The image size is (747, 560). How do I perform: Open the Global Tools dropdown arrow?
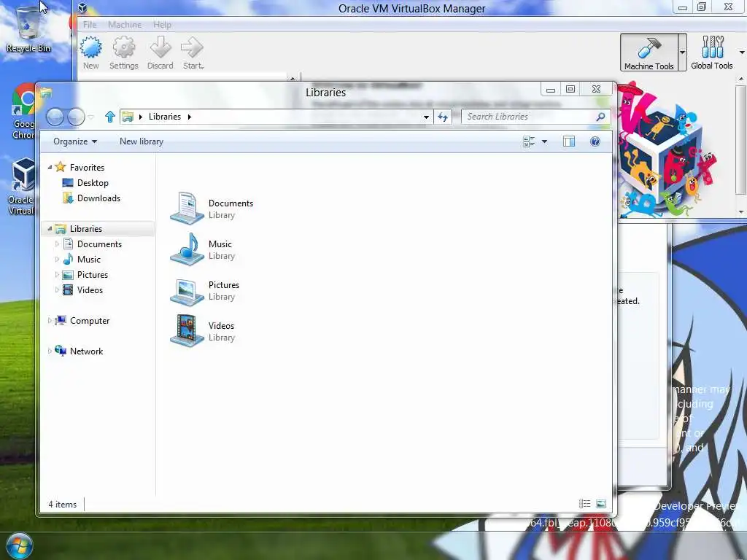coord(742,52)
